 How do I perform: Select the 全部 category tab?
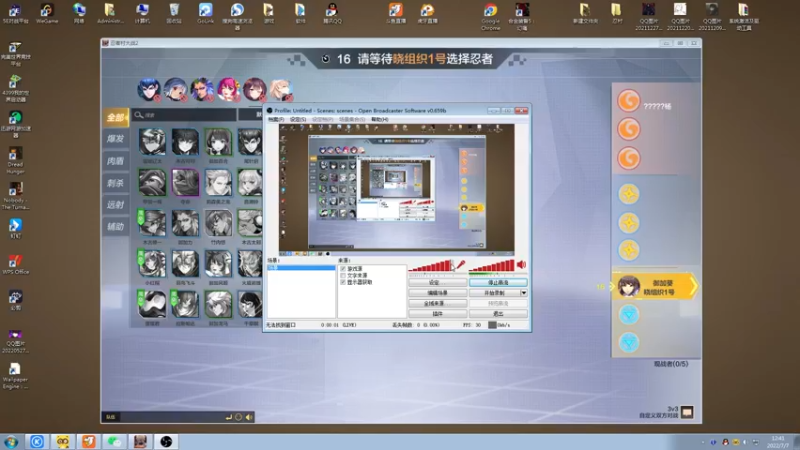click(116, 118)
